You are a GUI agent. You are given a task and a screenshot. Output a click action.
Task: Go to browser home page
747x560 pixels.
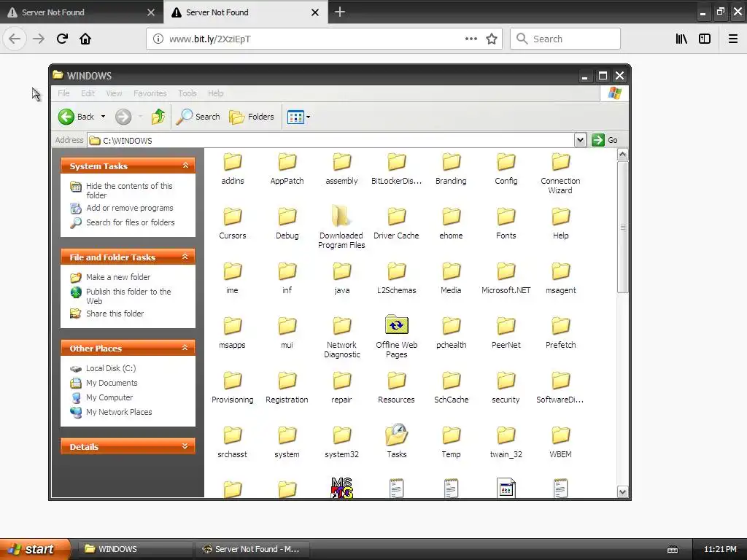85,39
